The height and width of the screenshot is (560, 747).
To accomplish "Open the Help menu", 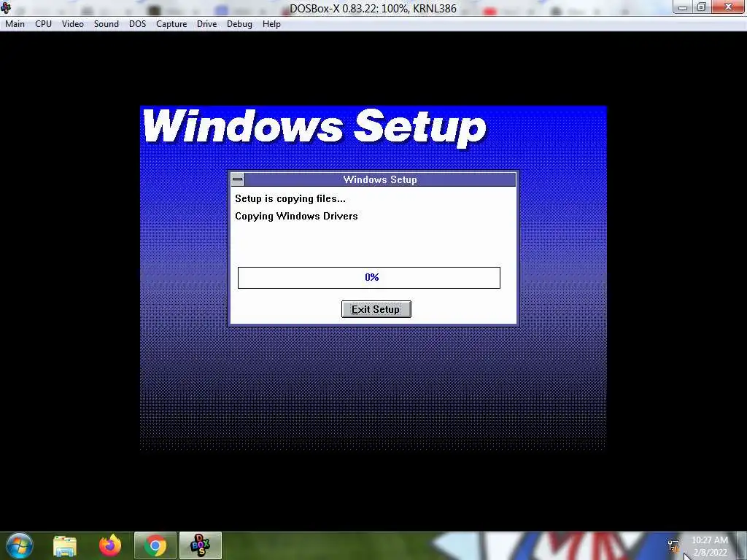I will click(271, 24).
